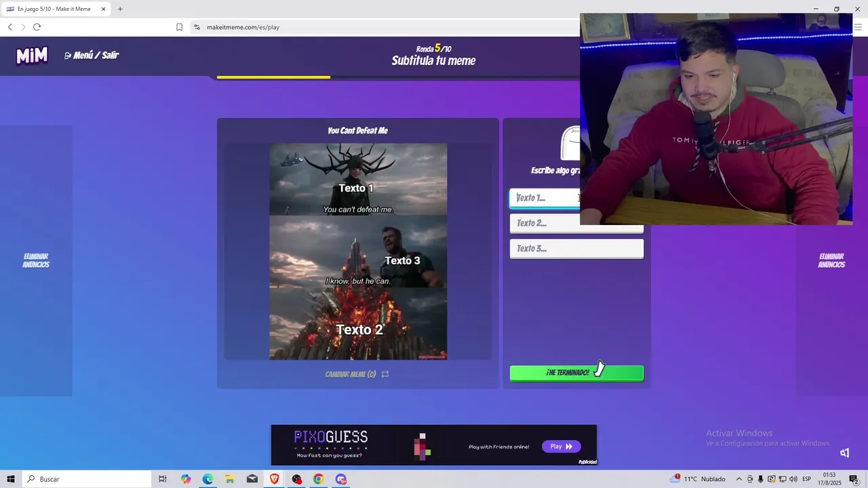Focus the Texto 2 input field
The height and width of the screenshot is (488, 868).
click(x=576, y=223)
